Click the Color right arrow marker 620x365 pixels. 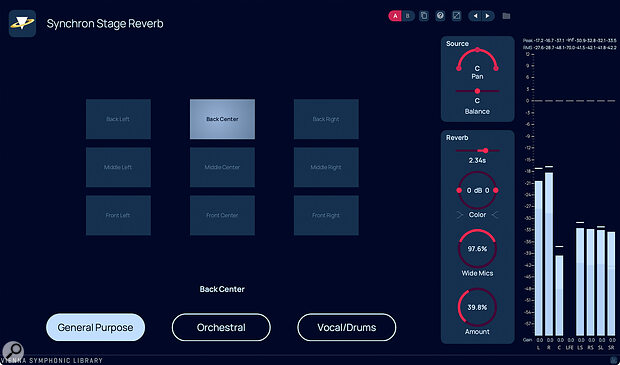coord(495,215)
